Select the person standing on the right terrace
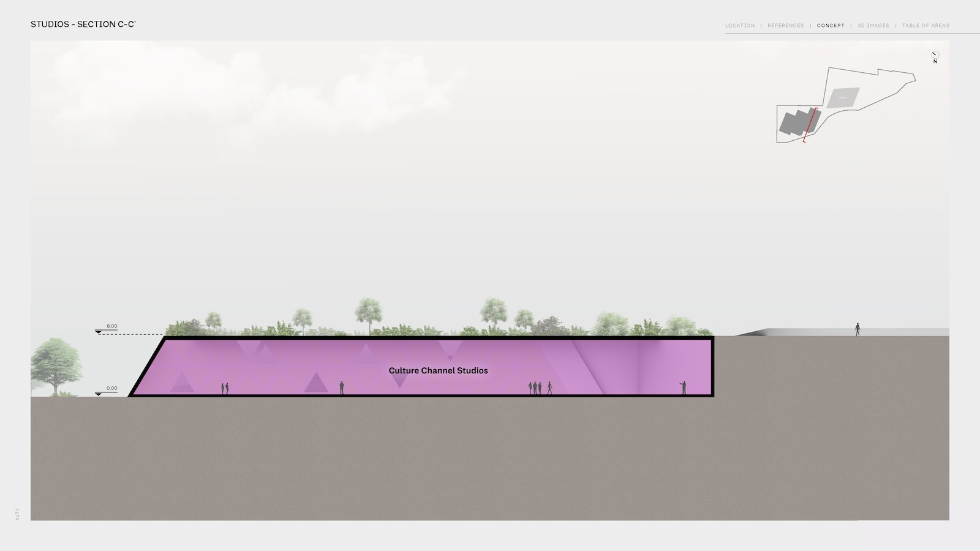The width and height of the screenshot is (980, 551). (858, 329)
